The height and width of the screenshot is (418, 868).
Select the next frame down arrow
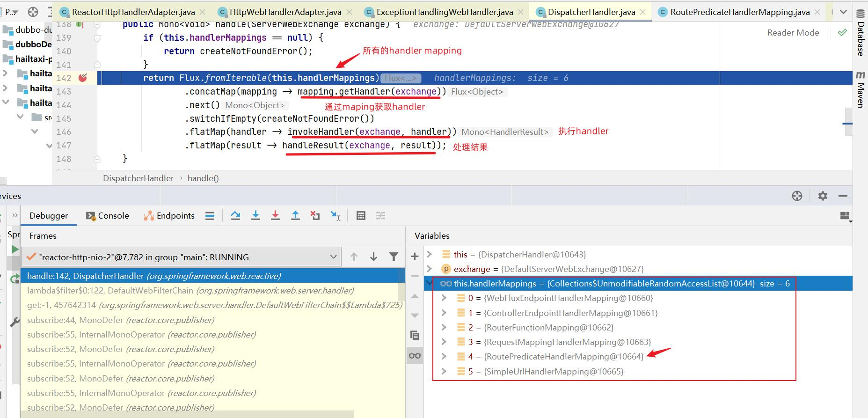click(373, 257)
